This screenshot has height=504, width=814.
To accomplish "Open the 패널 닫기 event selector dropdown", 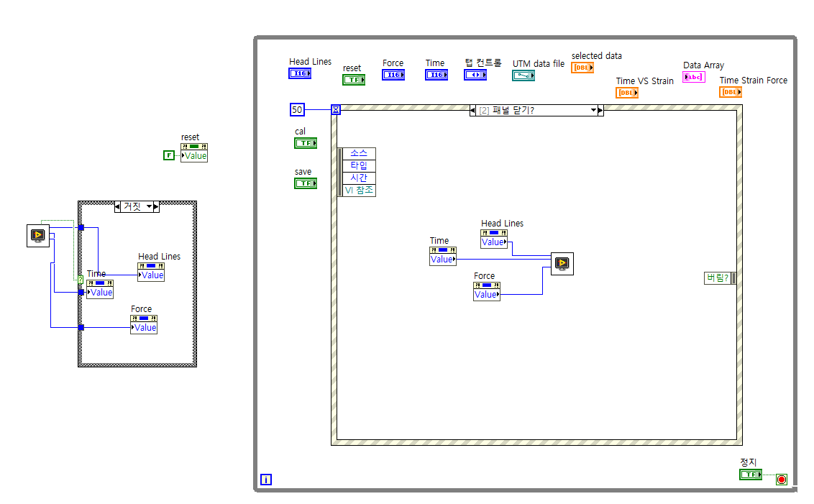I will click(595, 110).
